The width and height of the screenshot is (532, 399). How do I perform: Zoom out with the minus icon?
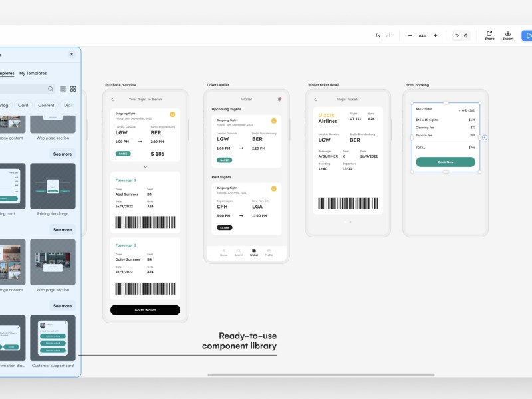[x=410, y=35]
